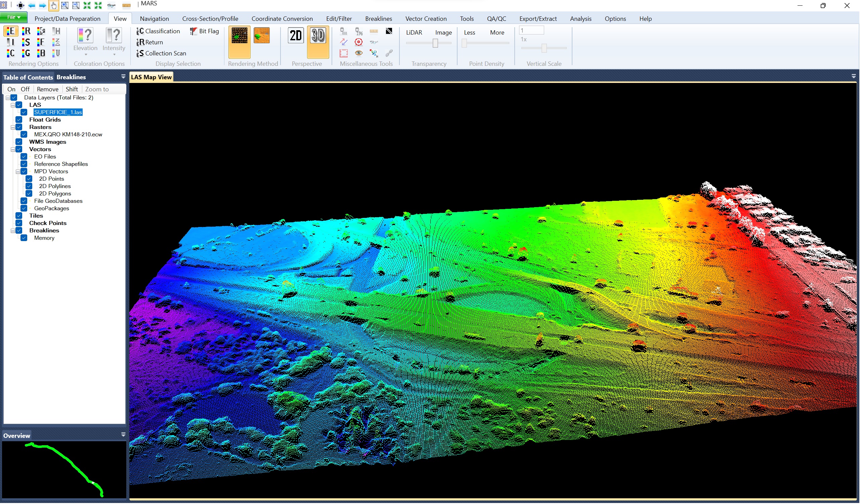Select the pan hand tool
Screen dimensions: 860x504
click(53, 5)
